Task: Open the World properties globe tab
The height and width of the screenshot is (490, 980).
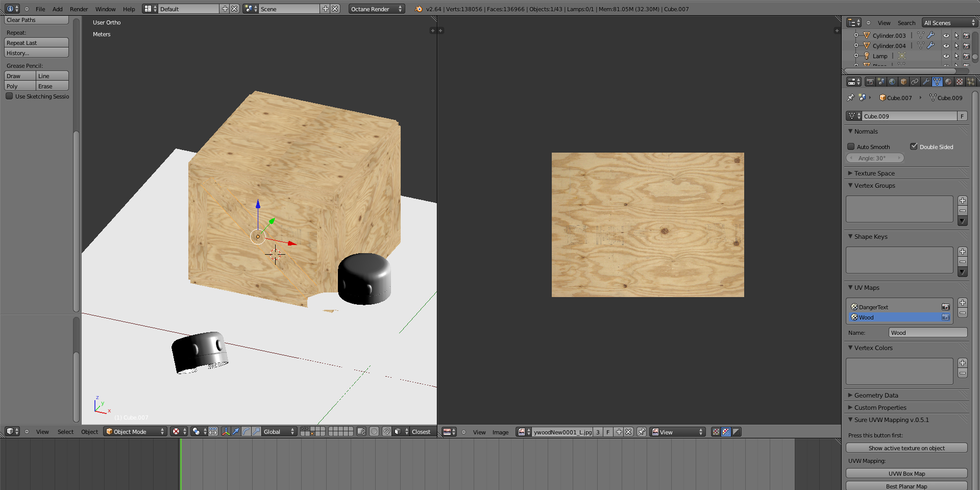Action: click(x=892, y=82)
